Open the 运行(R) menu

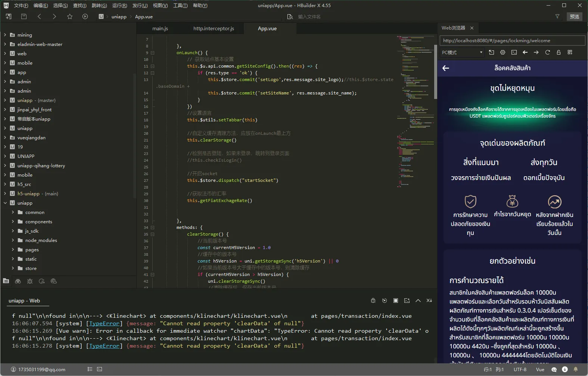tap(119, 5)
